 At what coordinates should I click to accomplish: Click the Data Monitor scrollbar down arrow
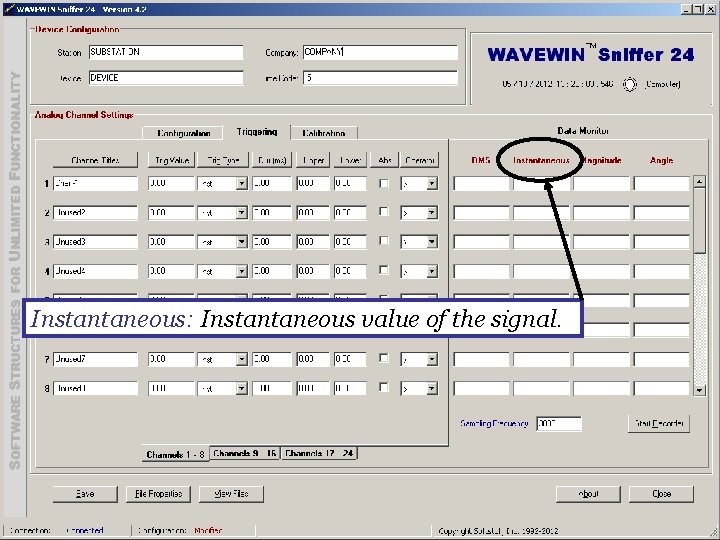pos(699,390)
